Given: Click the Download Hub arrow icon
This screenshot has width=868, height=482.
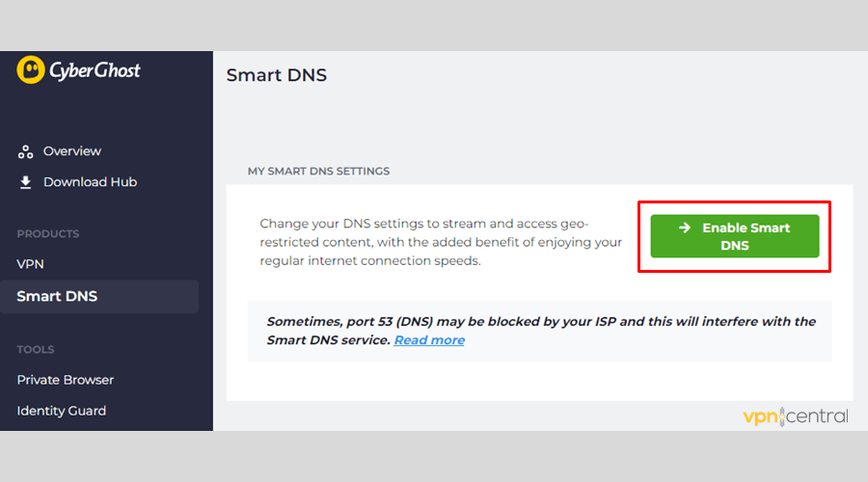Looking at the screenshot, I should (x=25, y=182).
